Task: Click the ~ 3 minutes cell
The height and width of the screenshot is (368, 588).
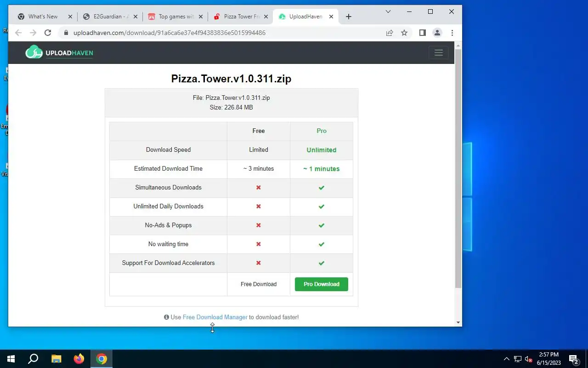Action: 259,169
